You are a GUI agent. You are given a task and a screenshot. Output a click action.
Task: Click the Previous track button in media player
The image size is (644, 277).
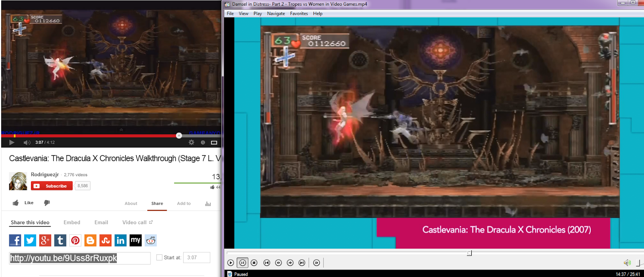pyautogui.click(x=266, y=263)
